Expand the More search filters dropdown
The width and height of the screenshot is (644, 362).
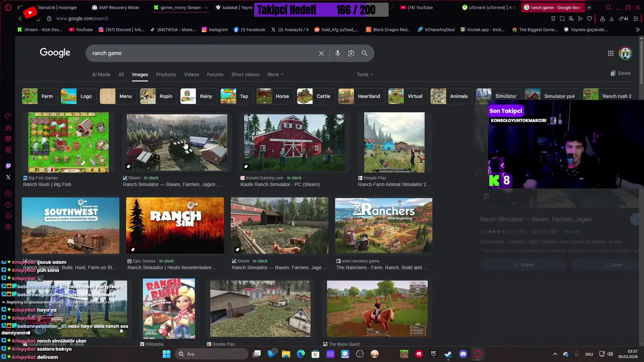275,74
